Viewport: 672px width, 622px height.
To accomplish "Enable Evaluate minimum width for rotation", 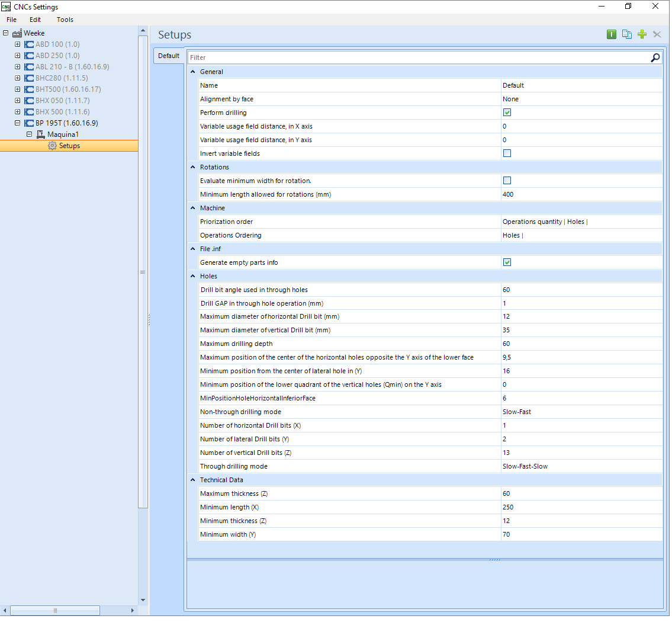I will [508, 181].
